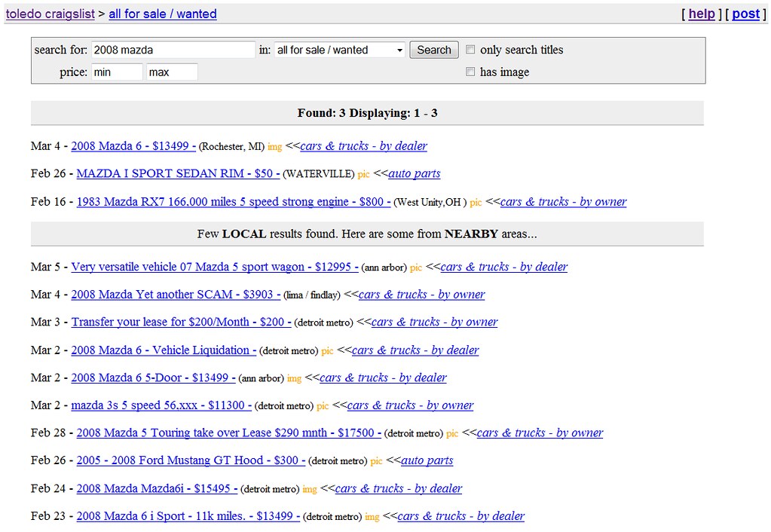Open the help page
Image resolution: width=771 pixels, height=532 pixels.
[x=702, y=14]
